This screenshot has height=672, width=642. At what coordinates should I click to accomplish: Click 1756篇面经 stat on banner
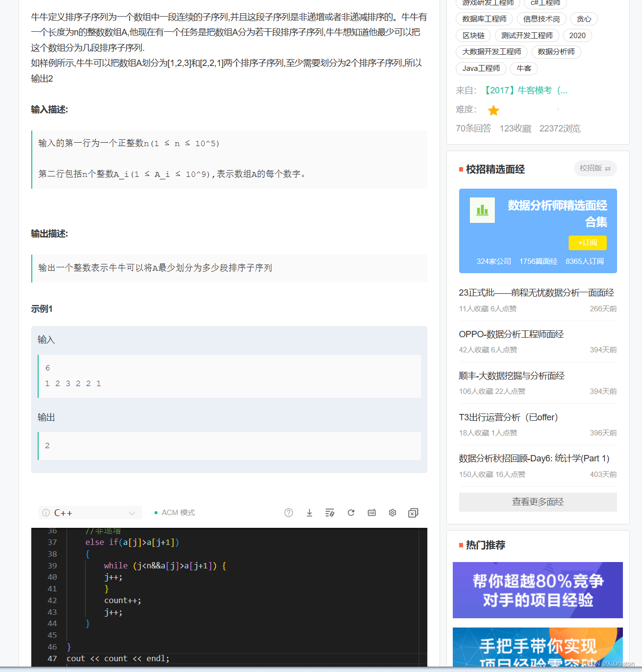coord(538,261)
